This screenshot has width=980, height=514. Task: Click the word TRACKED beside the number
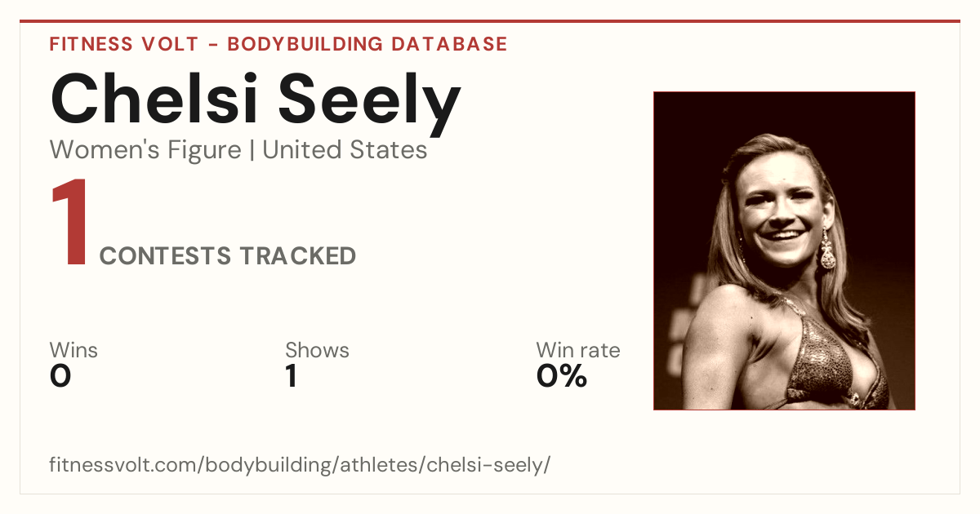click(x=297, y=256)
